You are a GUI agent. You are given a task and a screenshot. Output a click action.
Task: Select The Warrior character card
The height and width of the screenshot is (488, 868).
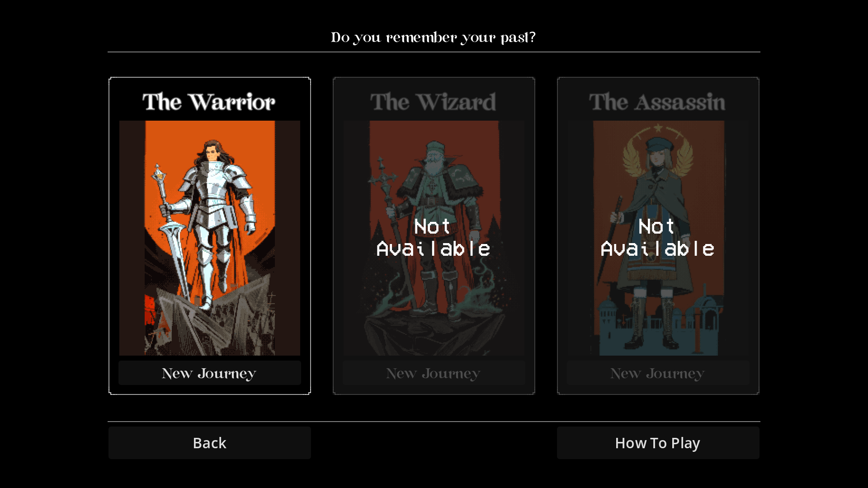pyautogui.click(x=209, y=235)
